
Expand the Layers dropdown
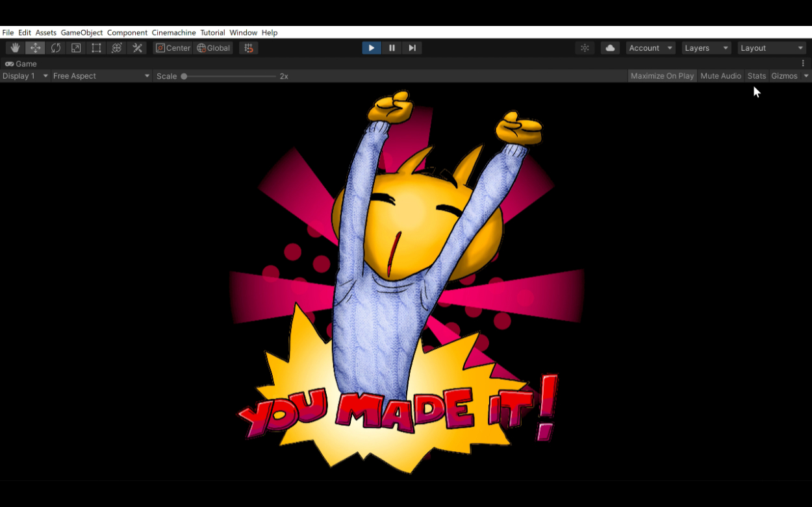point(706,48)
